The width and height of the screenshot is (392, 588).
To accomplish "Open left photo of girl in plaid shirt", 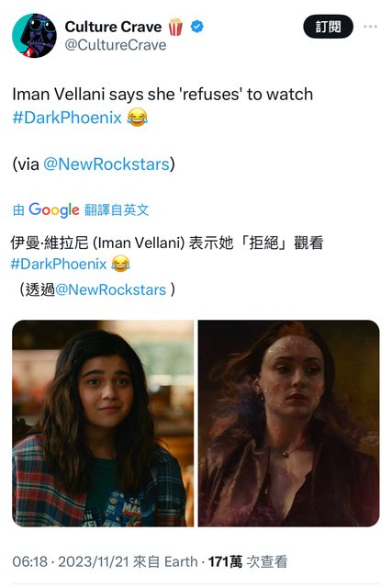I will [103, 424].
